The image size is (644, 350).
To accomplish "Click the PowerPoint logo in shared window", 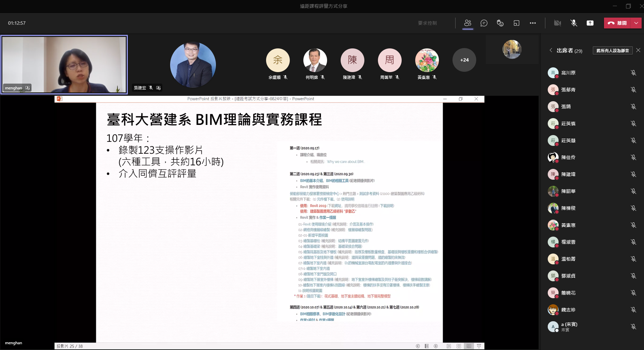I will click(x=60, y=99).
